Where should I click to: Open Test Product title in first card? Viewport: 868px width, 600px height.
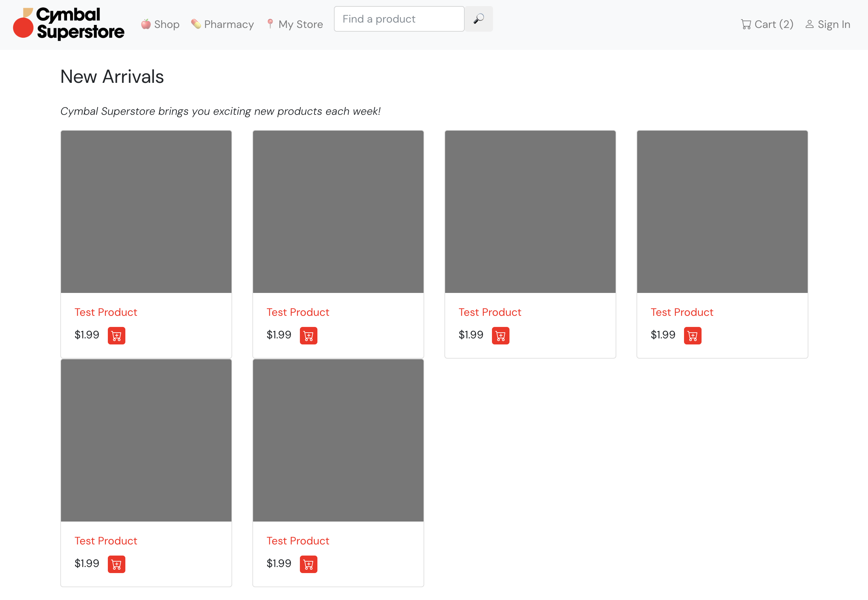(106, 312)
